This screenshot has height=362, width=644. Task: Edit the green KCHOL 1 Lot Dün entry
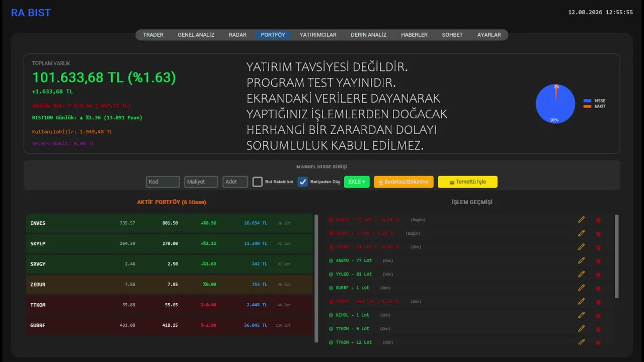(x=582, y=315)
